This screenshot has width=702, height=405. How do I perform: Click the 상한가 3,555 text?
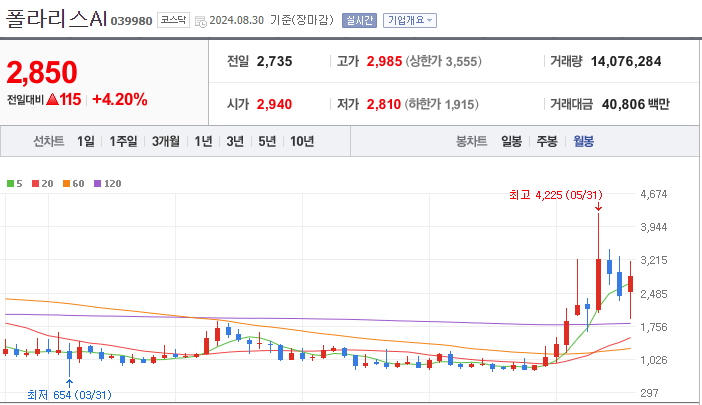pyautogui.click(x=444, y=61)
